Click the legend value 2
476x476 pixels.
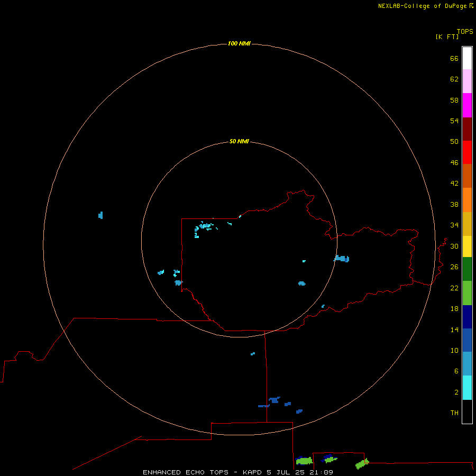pyautogui.click(x=456, y=392)
